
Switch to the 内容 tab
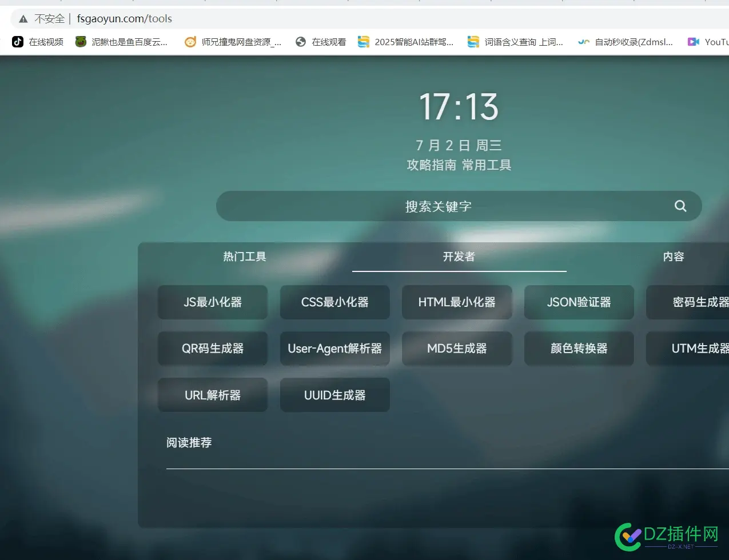(x=673, y=257)
